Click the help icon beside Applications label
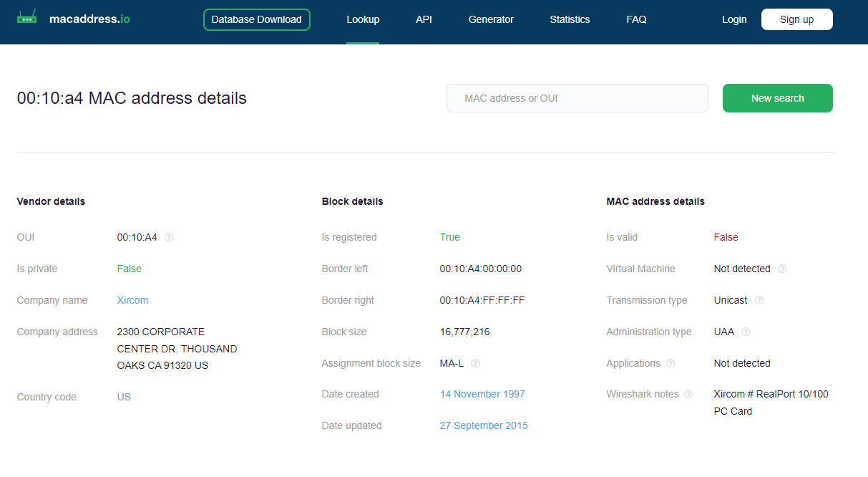 click(x=670, y=363)
